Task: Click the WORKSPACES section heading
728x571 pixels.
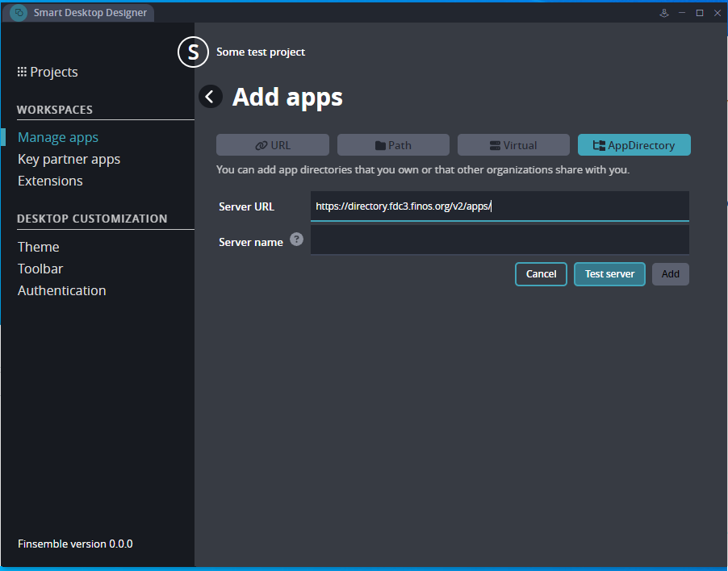Action: (x=55, y=110)
